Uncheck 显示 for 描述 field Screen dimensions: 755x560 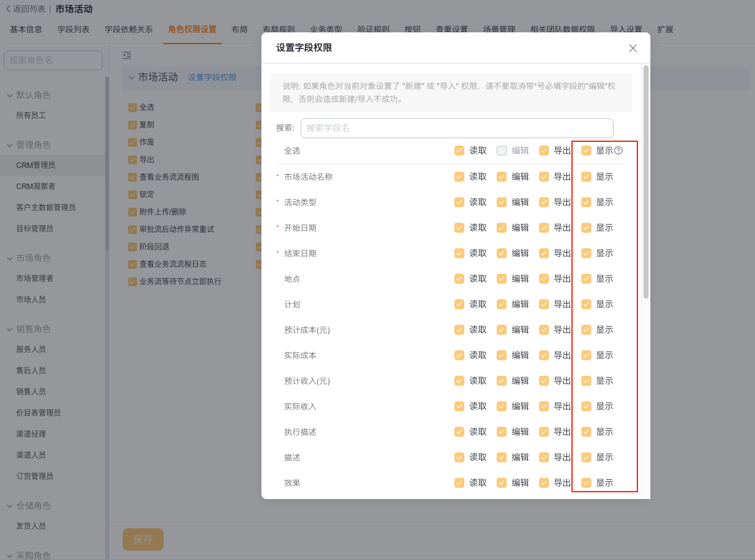click(x=586, y=457)
